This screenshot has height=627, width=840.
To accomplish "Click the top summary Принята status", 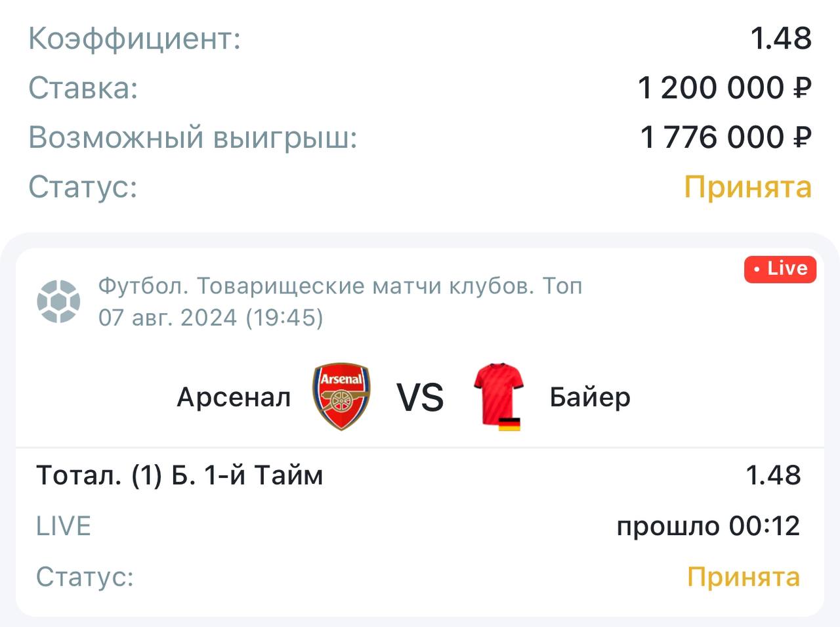I will (x=747, y=187).
